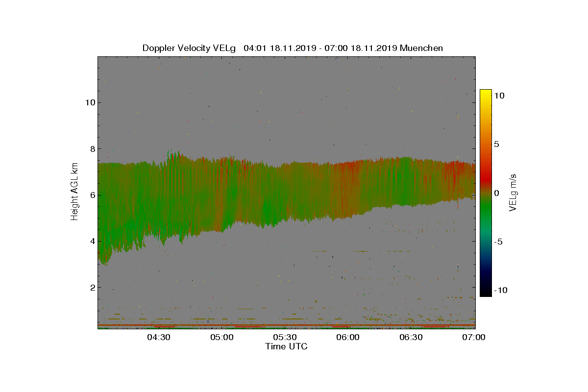Click the red horizontal band at plot bottom
The image size is (588, 392).
286,325
